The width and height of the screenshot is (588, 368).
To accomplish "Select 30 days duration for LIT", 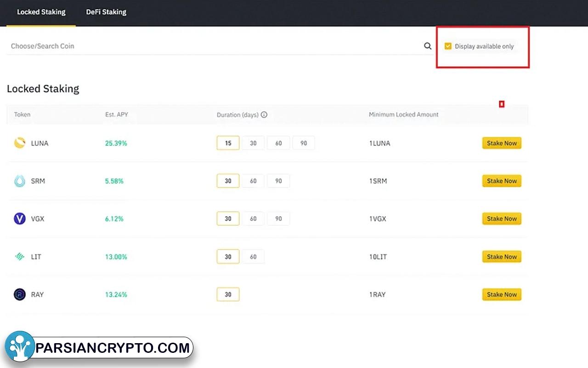I will pos(228,257).
